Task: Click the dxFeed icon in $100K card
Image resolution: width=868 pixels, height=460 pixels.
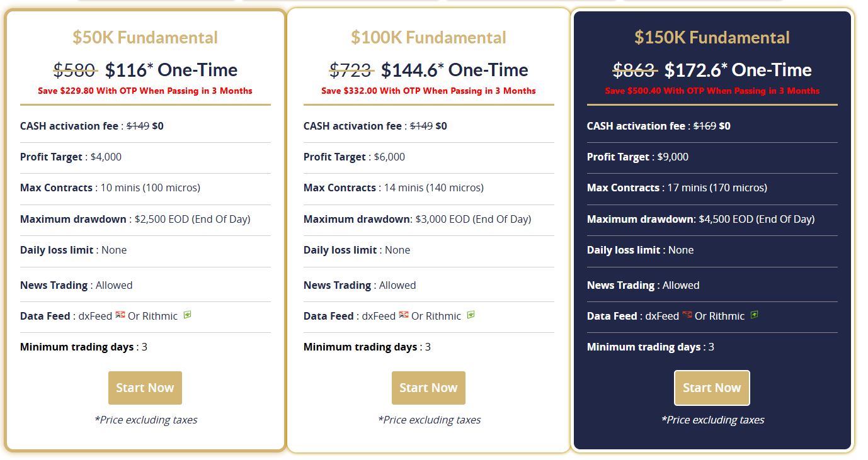Action: tap(404, 315)
